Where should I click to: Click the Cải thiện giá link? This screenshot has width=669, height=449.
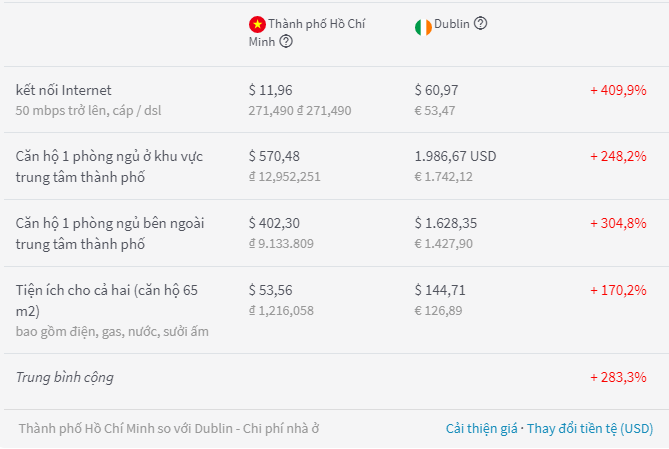481,428
